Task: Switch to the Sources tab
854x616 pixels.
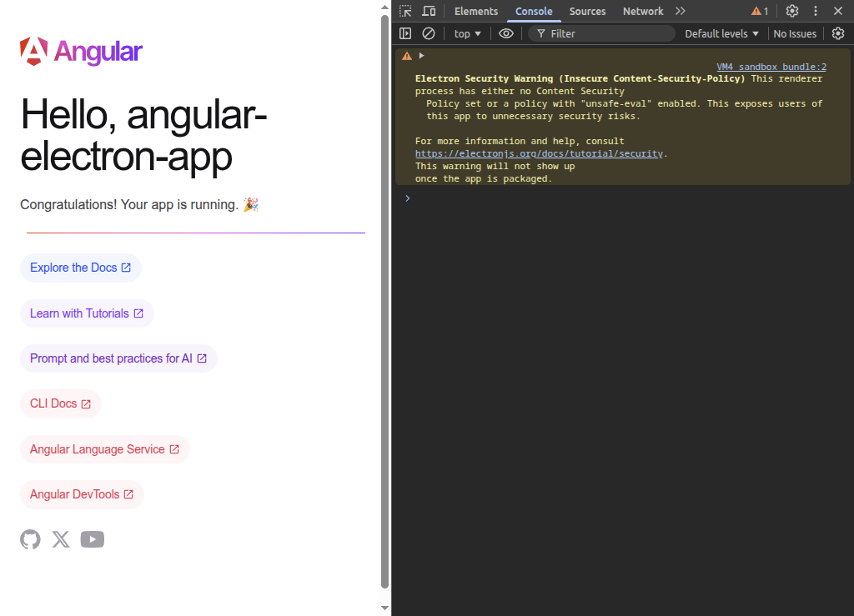Action: coord(587,11)
